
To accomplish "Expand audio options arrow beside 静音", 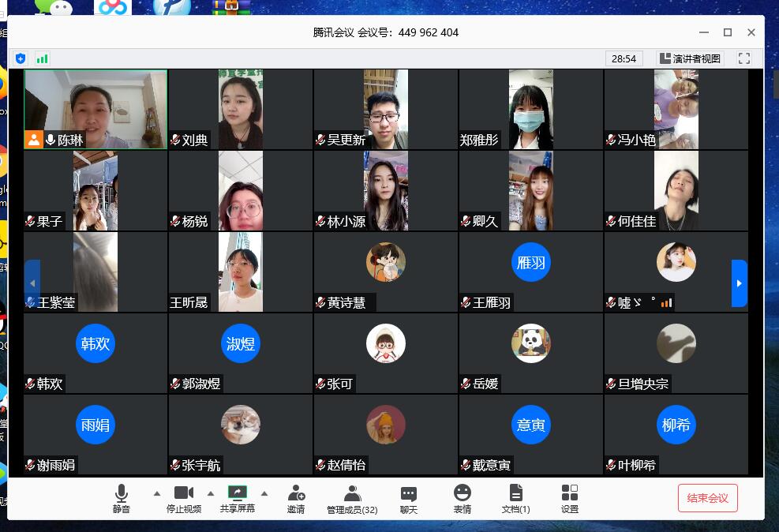I will (x=156, y=494).
